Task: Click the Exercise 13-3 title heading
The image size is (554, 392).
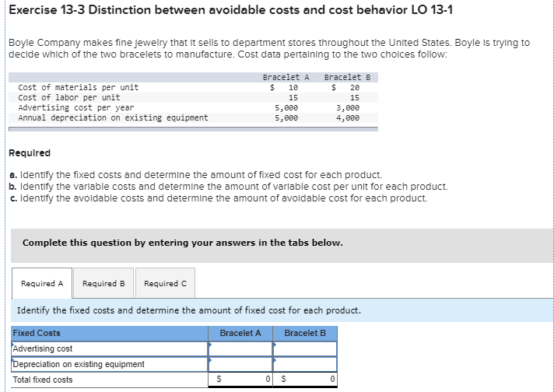Action: [x=231, y=10]
